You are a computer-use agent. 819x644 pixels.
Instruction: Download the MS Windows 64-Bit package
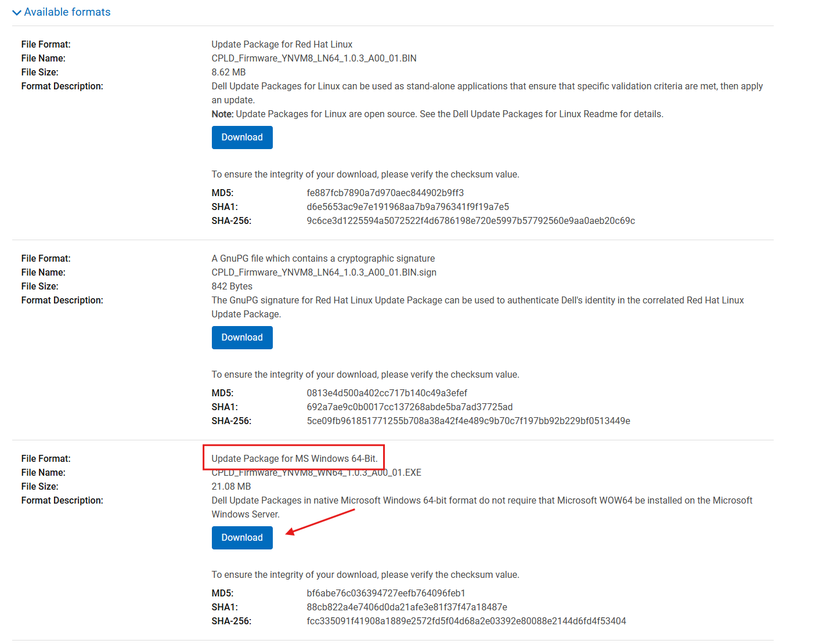coord(241,537)
